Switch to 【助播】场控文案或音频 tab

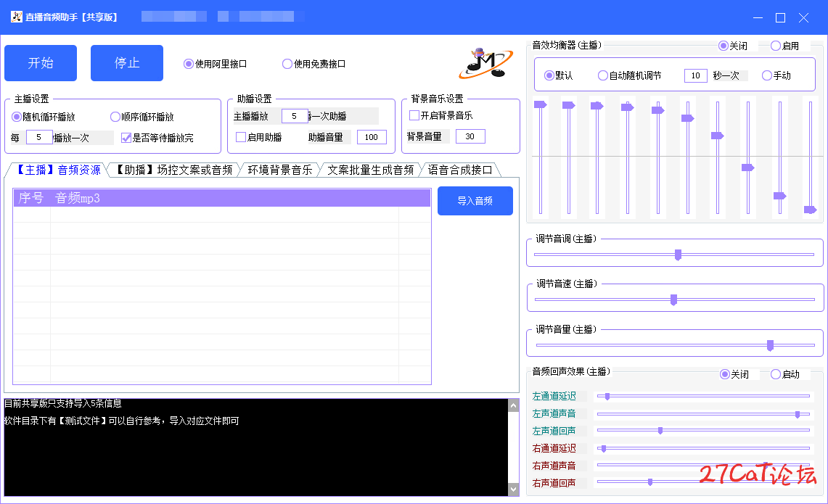[x=173, y=170]
